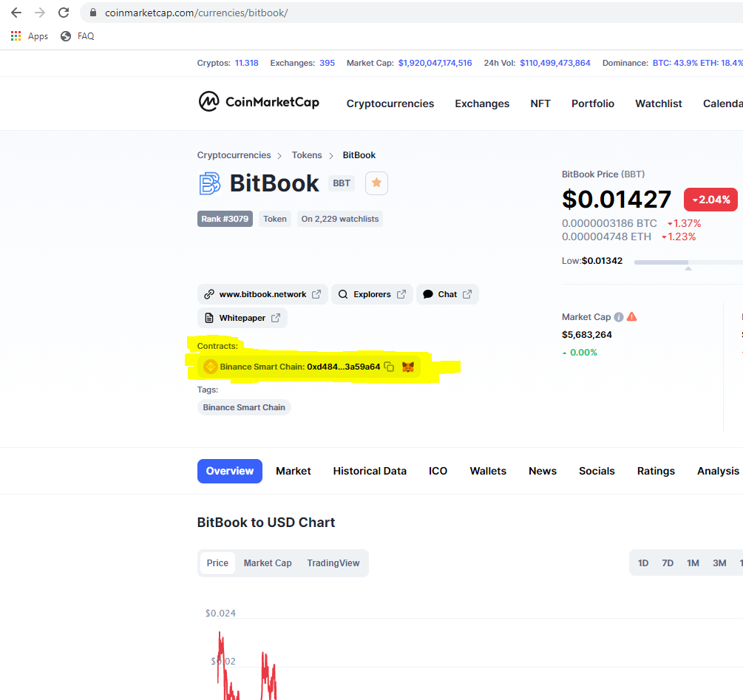Open Portfolio navigation item
This screenshot has width=743, height=700.
point(593,103)
